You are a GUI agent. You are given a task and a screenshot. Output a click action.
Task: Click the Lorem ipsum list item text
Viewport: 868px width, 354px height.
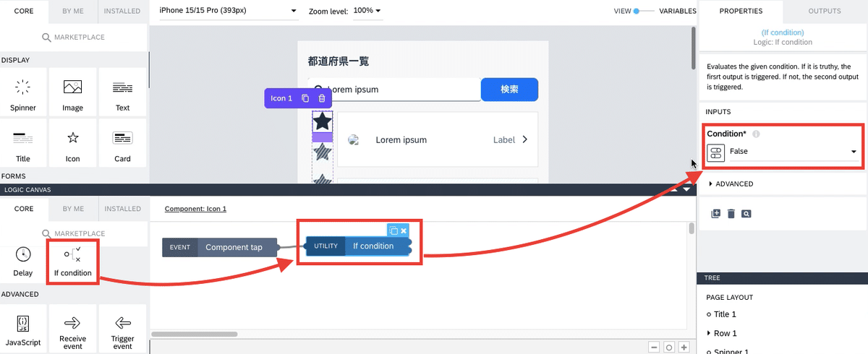401,140
